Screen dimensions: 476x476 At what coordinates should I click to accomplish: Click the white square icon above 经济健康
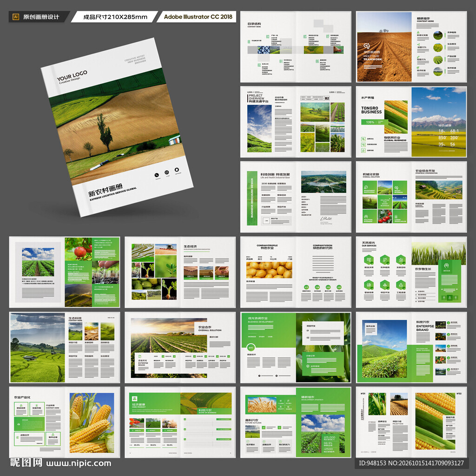135,398
